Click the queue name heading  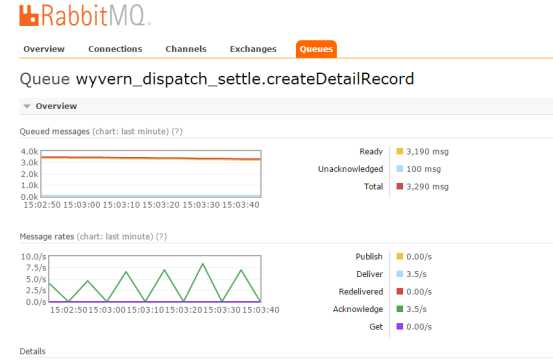pyautogui.click(x=217, y=79)
